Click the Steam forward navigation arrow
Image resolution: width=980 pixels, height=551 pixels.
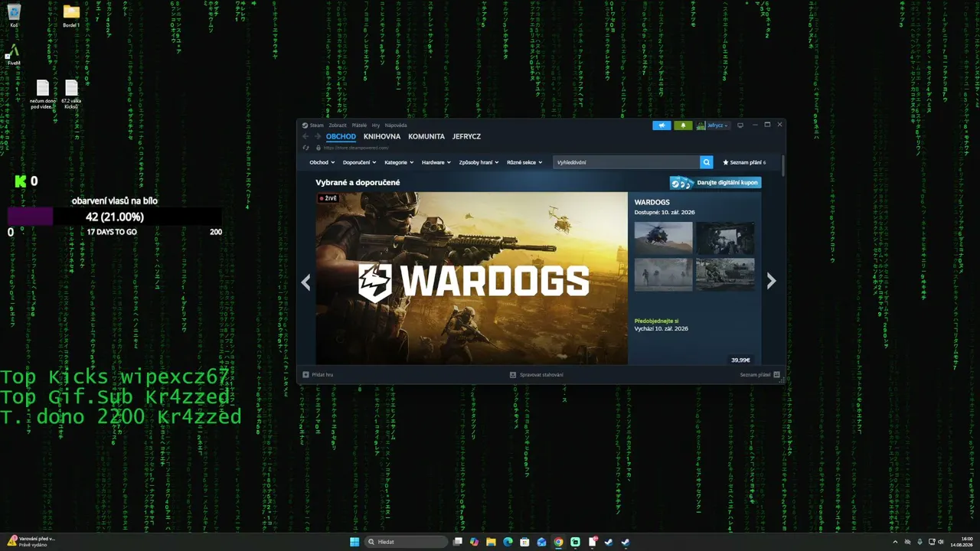click(x=318, y=136)
